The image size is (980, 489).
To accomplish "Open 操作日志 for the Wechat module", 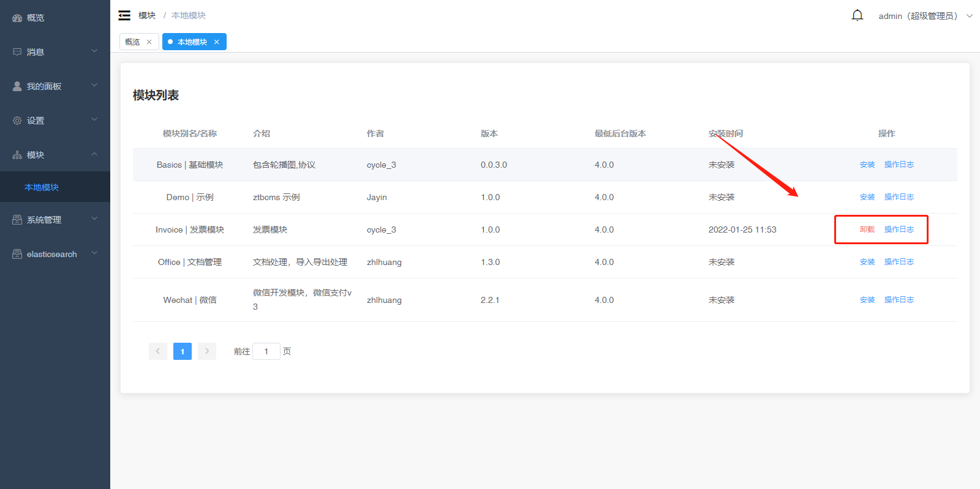I will [899, 300].
